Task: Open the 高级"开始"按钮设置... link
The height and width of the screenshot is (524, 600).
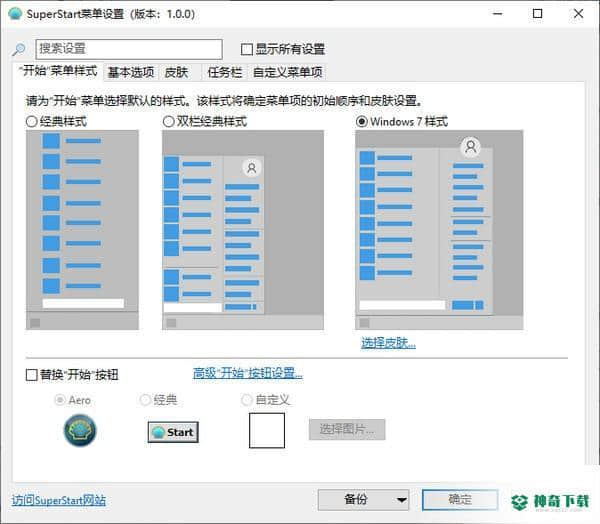Action: pos(248,373)
